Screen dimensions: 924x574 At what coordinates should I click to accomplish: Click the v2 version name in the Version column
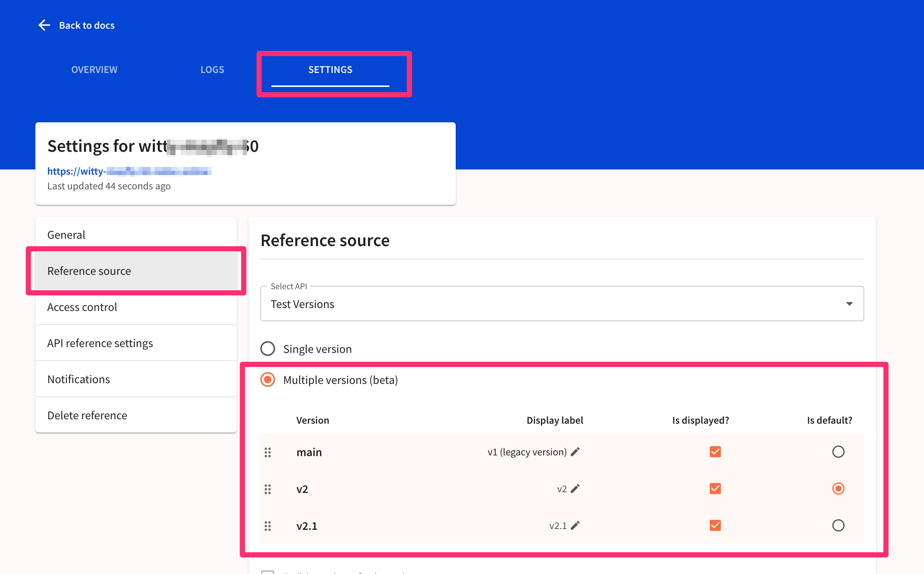[302, 489]
